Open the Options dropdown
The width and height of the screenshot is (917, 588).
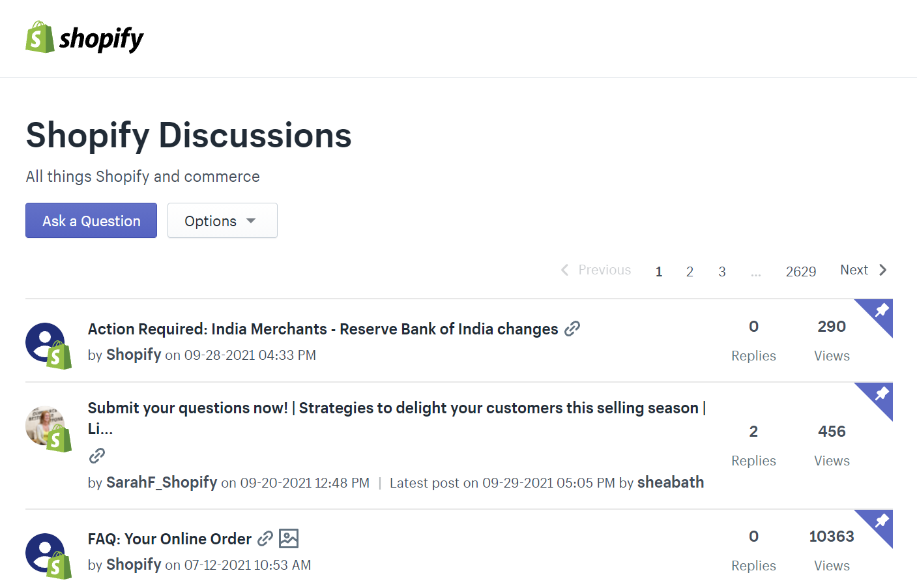[x=222, y=220]
